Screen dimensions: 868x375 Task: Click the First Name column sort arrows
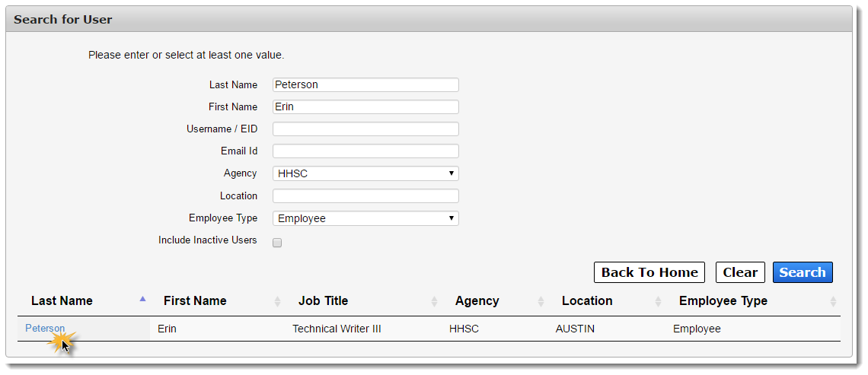point(277,301)
